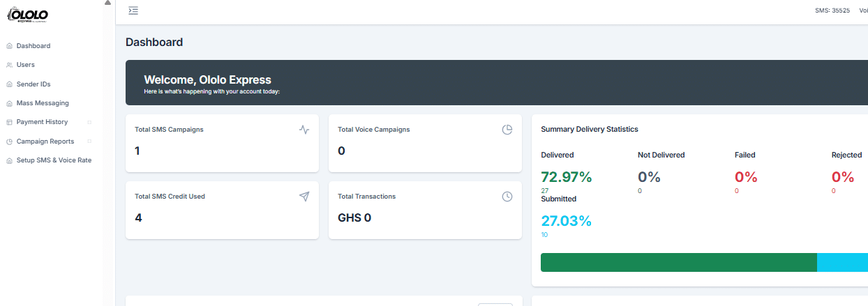This screenshot has width=868, height=306.
Task: Click the Summary Delivery Statistics title
Action: point(590,129)
